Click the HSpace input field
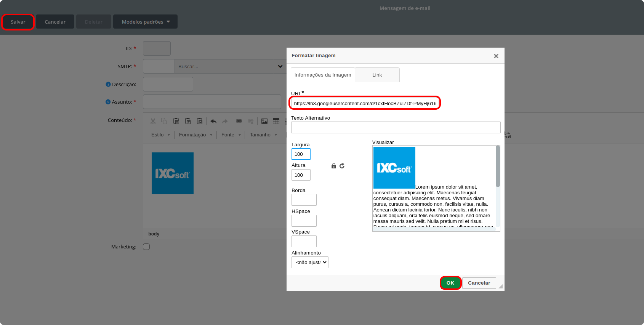 [x=304, y=221]
